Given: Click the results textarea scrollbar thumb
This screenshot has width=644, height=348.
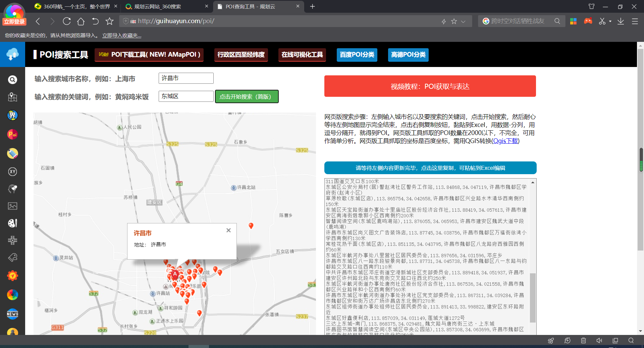Looking at the screenshot, I should [x=533, y=297].
